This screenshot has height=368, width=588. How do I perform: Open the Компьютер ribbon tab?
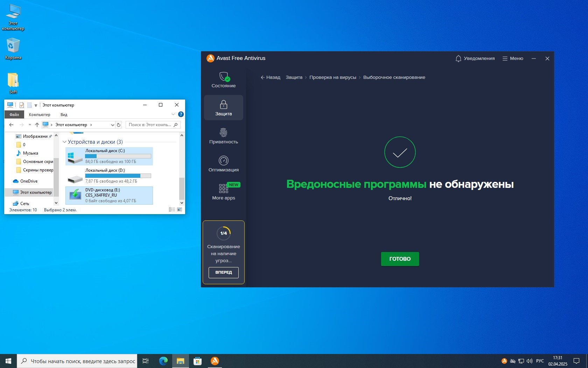pos(40,115)
